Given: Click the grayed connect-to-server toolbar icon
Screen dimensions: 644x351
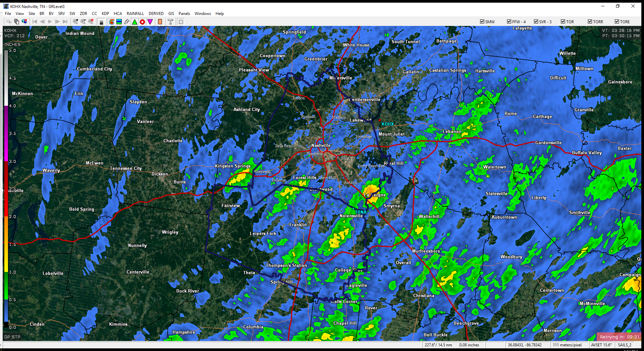Looking at the screenshot, I should tap(9, 22).
